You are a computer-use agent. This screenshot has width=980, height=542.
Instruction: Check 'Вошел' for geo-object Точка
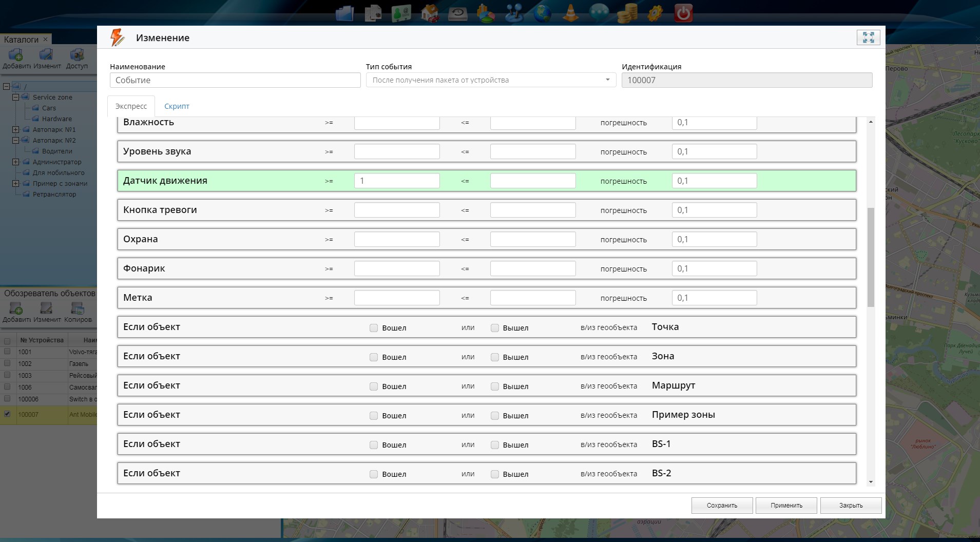pos(374,328)
